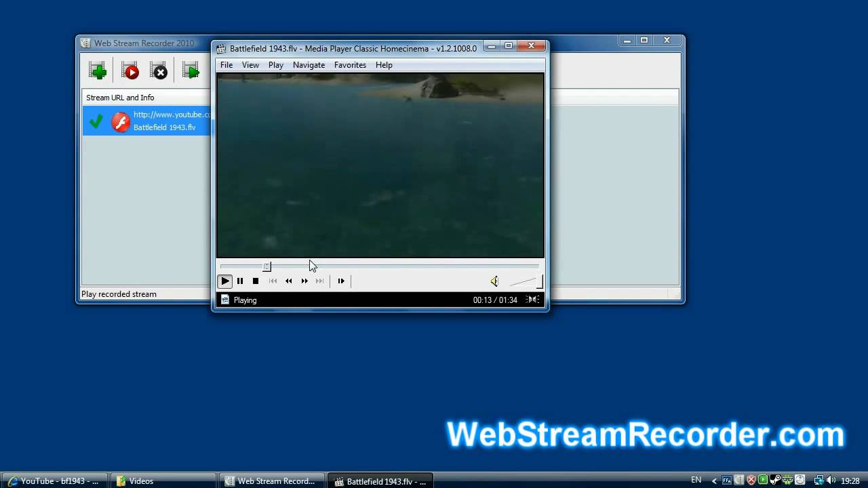Click the seek bar thumb in the player

[267, 266]
